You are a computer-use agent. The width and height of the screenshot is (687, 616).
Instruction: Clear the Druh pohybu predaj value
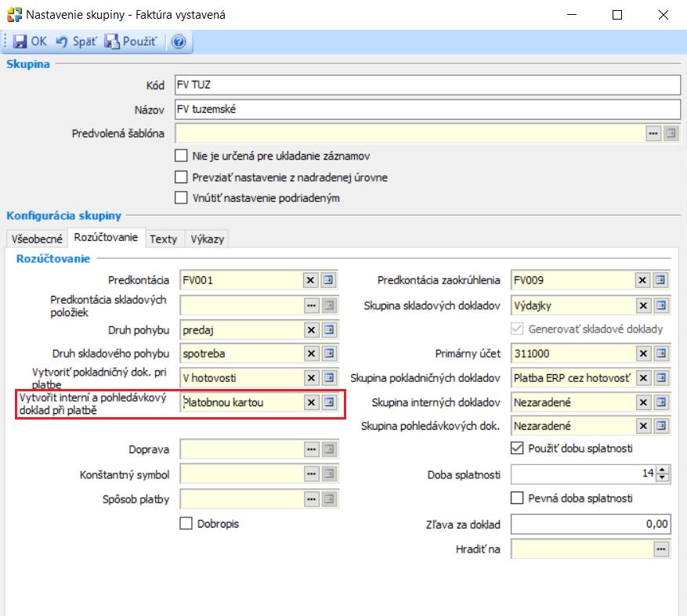click(x=311, y=330)
